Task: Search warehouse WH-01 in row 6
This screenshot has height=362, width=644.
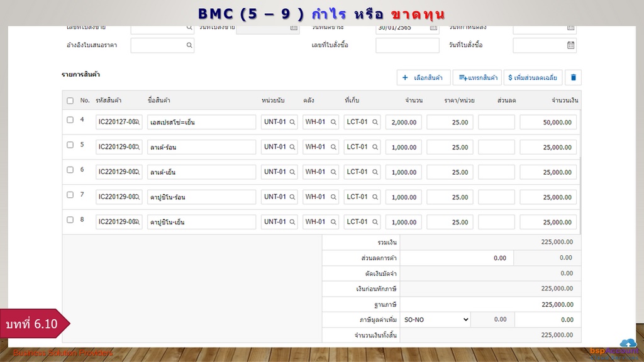Action: [333, 172]
